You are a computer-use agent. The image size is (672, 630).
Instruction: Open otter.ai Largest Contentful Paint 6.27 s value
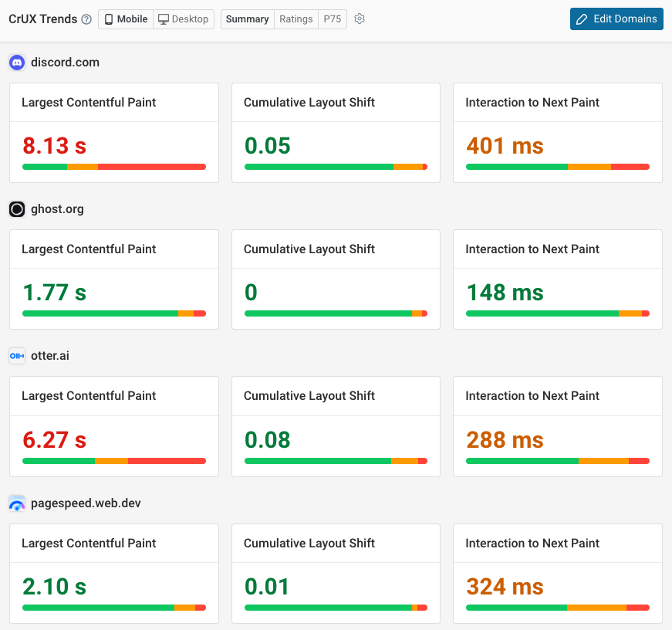tap(54, 439)
